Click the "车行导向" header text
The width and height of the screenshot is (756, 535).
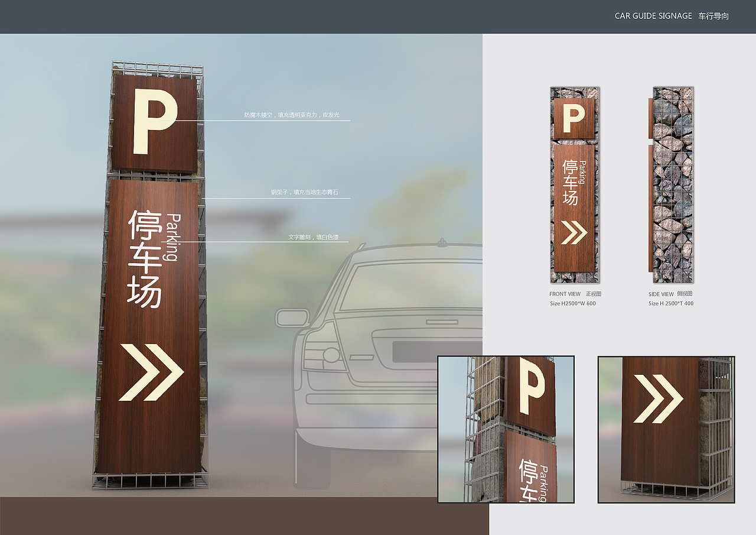pyautogui.click(x=713, y=16)
